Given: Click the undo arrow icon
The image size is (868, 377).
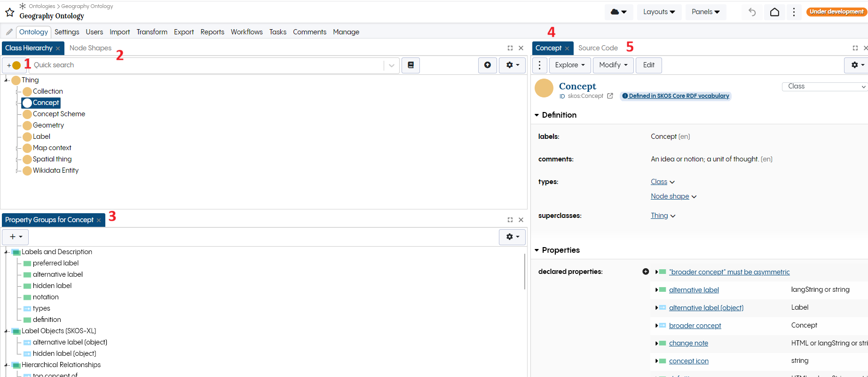Looking at the screenshot, I should click(752, 12).
